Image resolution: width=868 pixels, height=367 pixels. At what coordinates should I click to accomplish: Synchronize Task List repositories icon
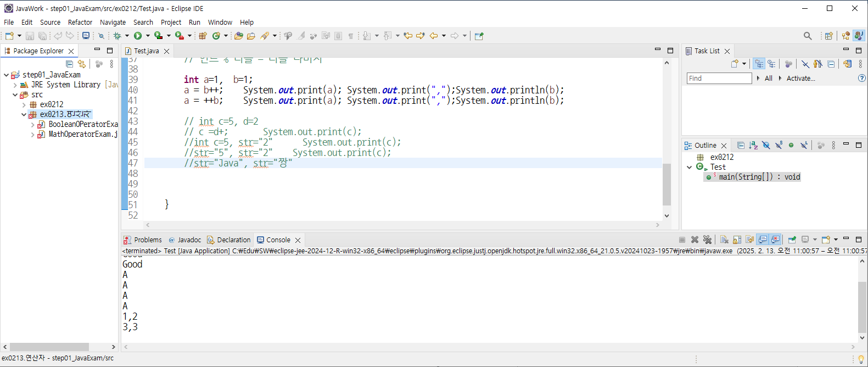tap(847, 64)
